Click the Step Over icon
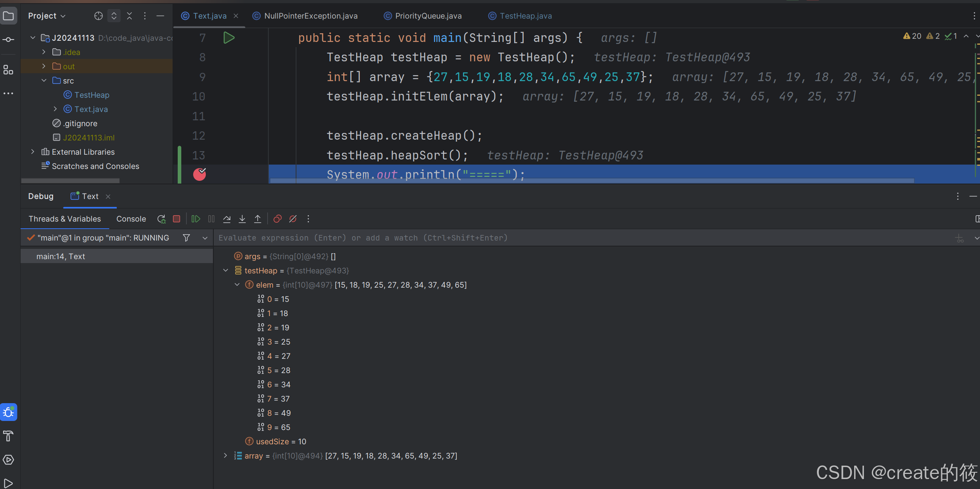The width and height of the screenshot is (980, 489). tap(227, 219)
